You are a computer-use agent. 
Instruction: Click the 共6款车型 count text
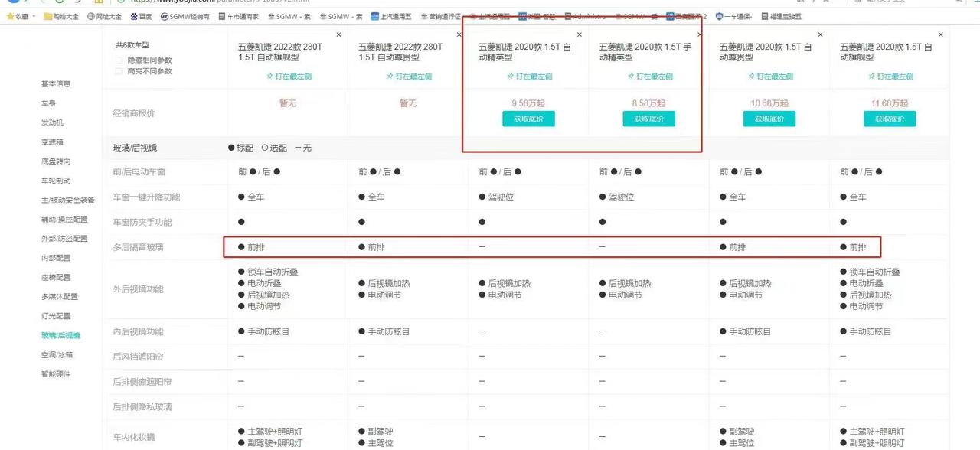pos(132,45)
